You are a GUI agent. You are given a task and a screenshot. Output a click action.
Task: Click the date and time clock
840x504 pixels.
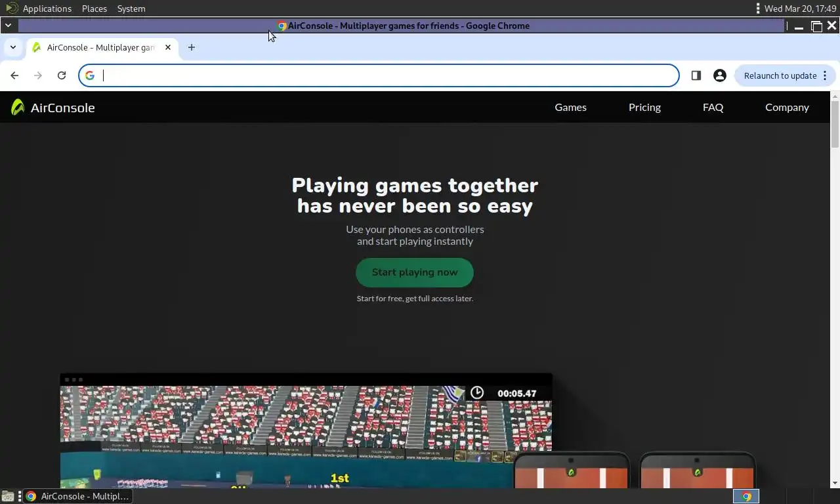pos(800,9)
